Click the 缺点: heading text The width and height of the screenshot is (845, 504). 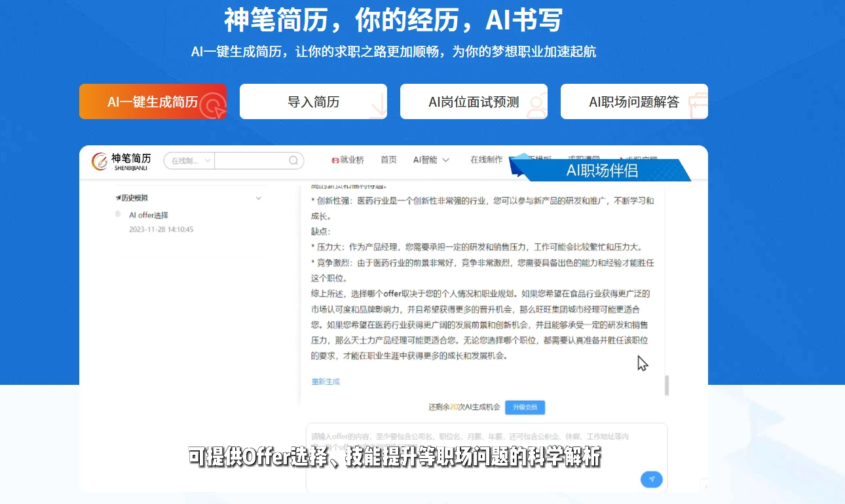[x=321, y=232]
